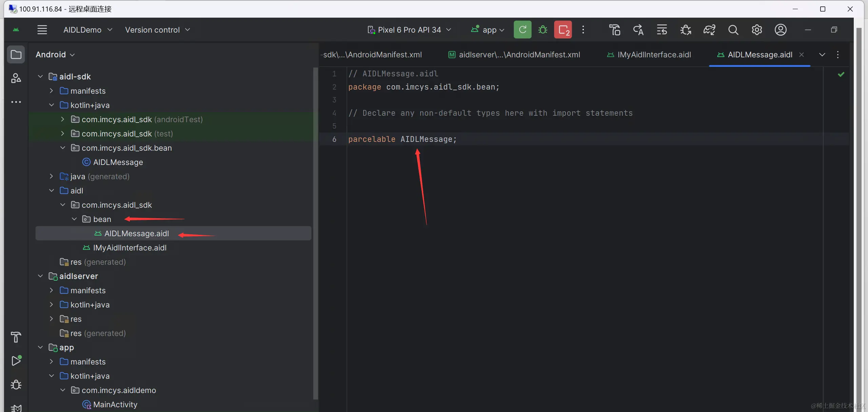
Task: Click line number 4 in the gutter
Action: point(334,113)
